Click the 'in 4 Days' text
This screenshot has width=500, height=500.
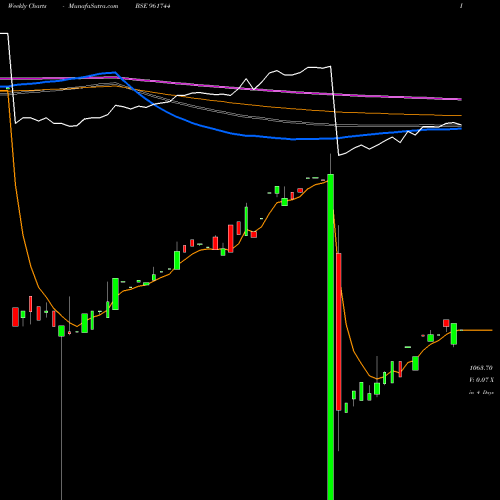coord(481,392)
